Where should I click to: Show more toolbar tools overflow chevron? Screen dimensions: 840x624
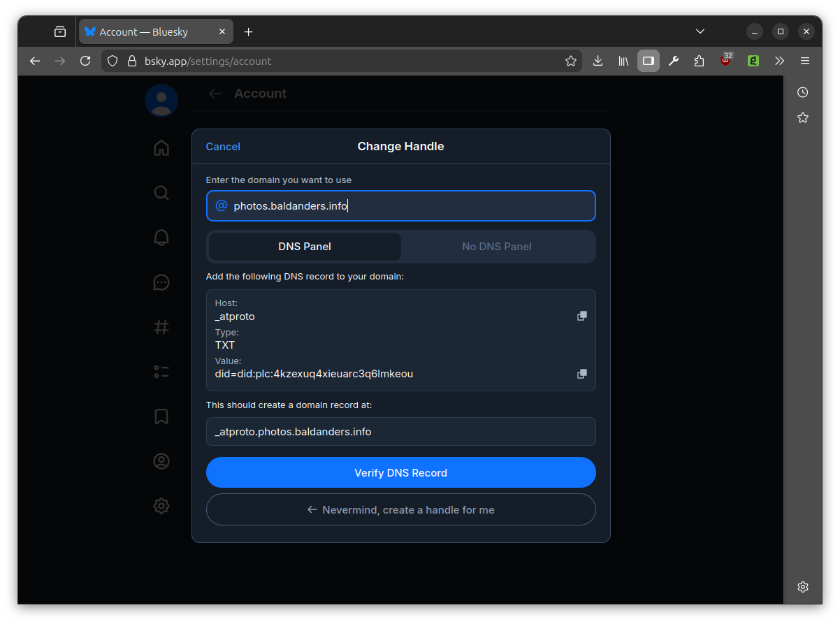[779, 61]
